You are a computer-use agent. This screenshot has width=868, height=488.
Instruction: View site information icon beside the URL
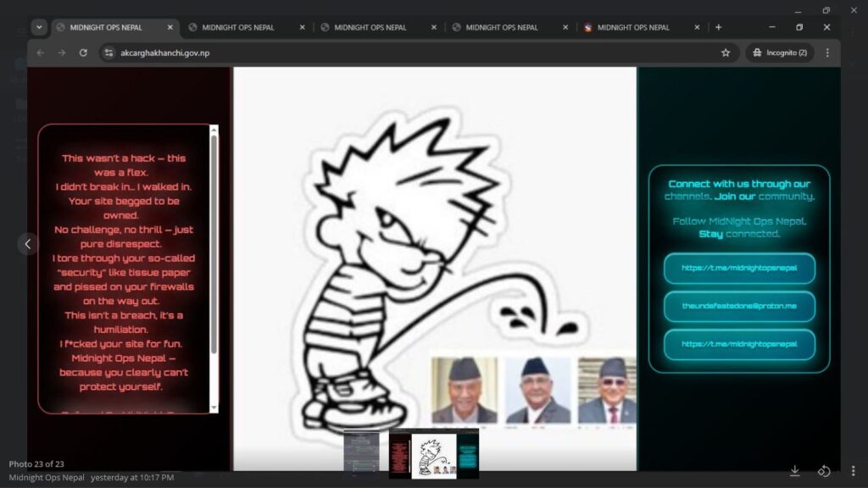[x=108, y=53]
